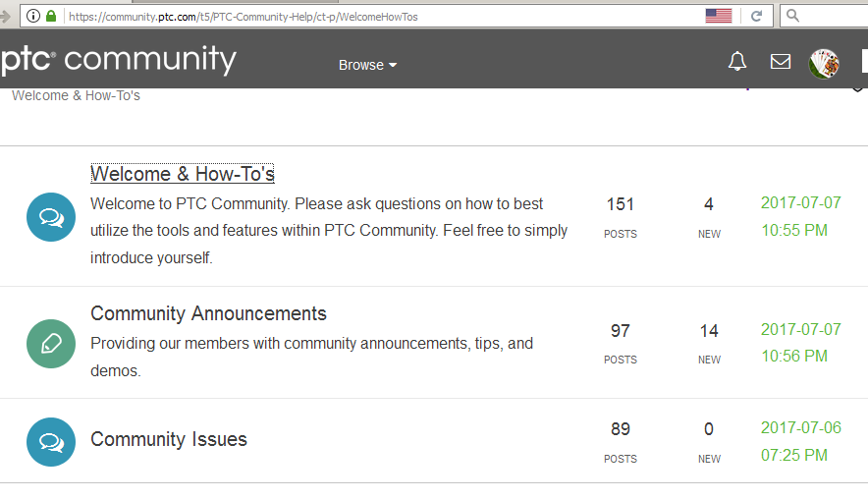This screenshot has height=500, width=868.
Task: Click the Community Announcements pencil icon
Action: pyautogui.click(x=51, y=344)
